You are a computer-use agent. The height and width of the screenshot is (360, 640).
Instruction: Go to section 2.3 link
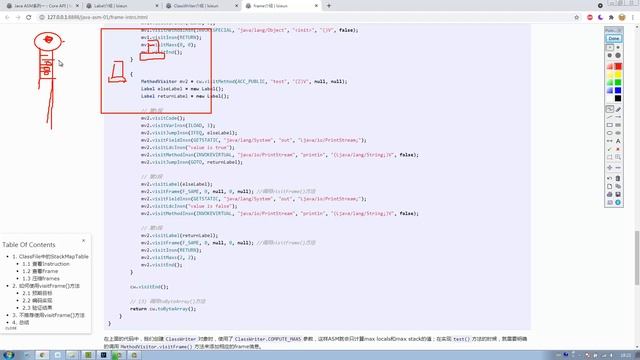coord(38,308)
